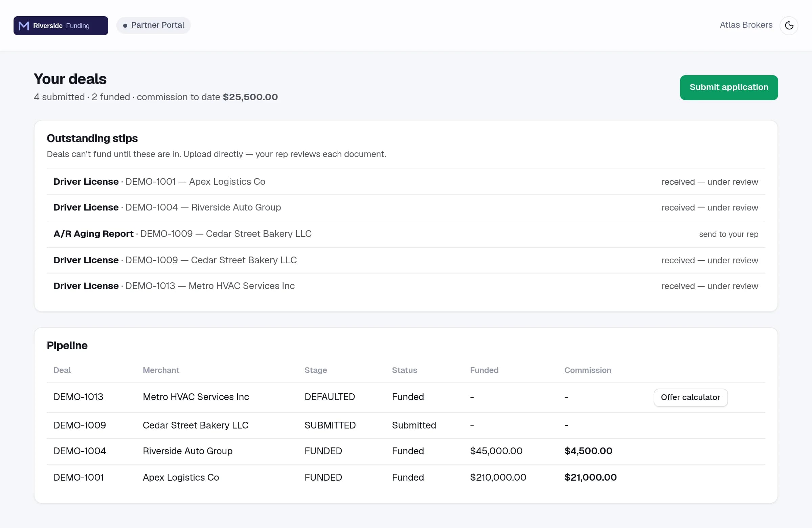The image size is (812, 528).
Task: Select the Driver License stip for Apex Logistics Co
Action: point(406,181)
